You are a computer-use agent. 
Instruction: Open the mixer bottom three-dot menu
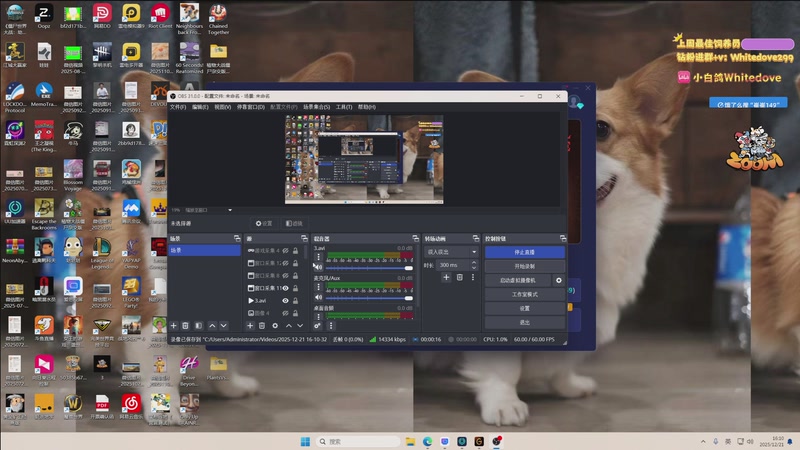(331, 326)
